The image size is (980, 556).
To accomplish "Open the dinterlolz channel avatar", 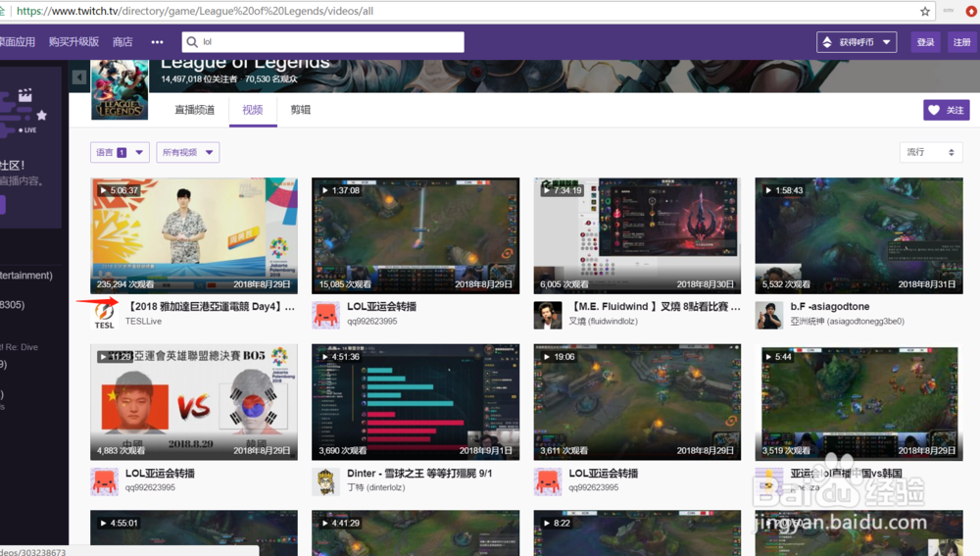I will click(325, 481).
